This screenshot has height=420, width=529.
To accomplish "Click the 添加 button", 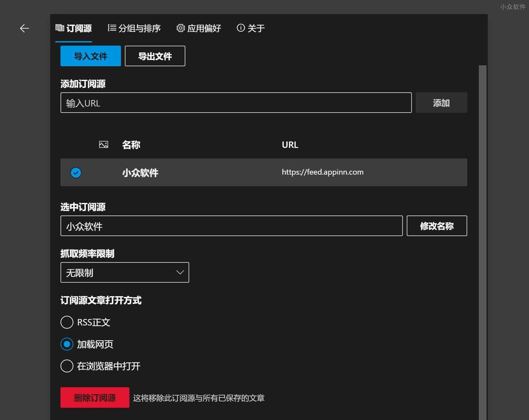I will click(441, 103).
